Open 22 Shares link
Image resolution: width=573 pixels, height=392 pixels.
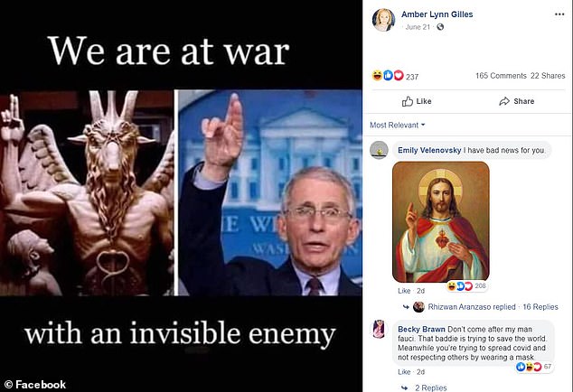click(x=548, y=76)
